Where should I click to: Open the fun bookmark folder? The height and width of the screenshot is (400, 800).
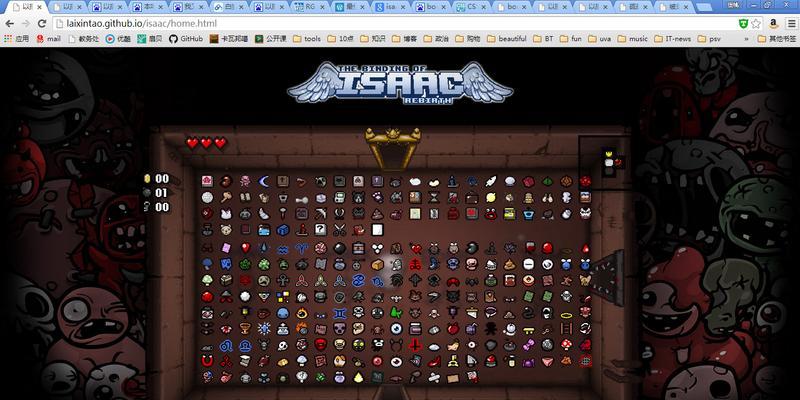click(x=571, y=39)
